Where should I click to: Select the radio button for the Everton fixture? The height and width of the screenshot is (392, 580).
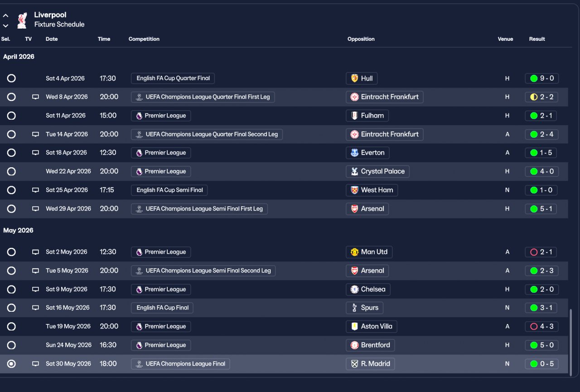click(11, 153)
